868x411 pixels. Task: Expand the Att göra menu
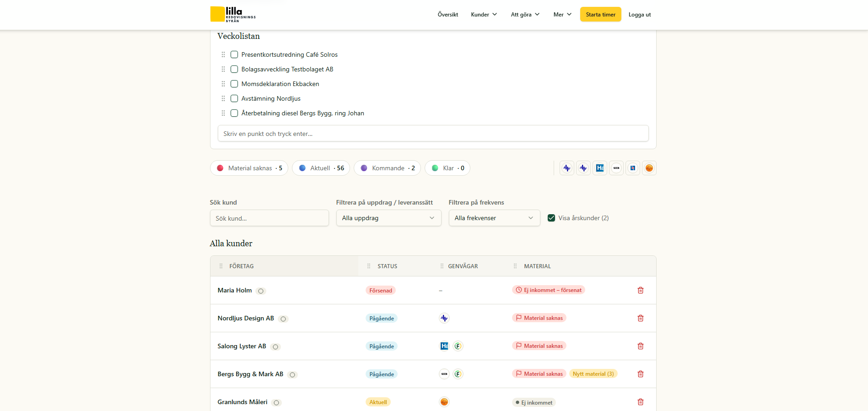click(x=525, y=15)
